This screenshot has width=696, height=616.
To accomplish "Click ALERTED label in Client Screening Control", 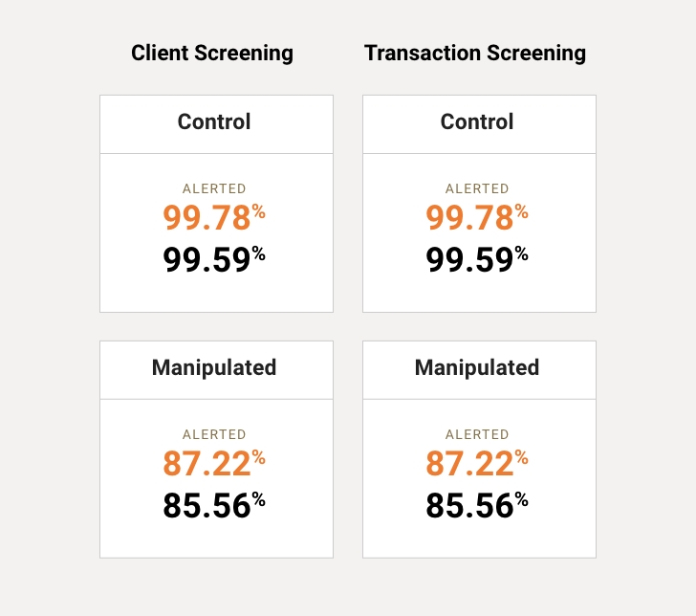I will coord(214,188).
